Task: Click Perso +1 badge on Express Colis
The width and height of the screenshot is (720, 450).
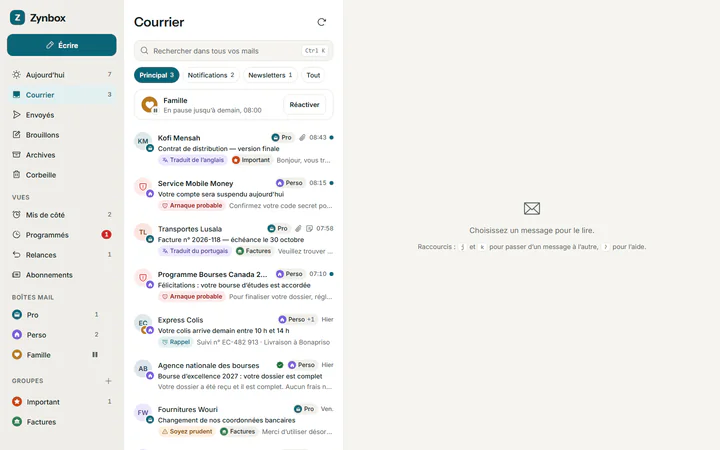Action: tap(297, 319)
